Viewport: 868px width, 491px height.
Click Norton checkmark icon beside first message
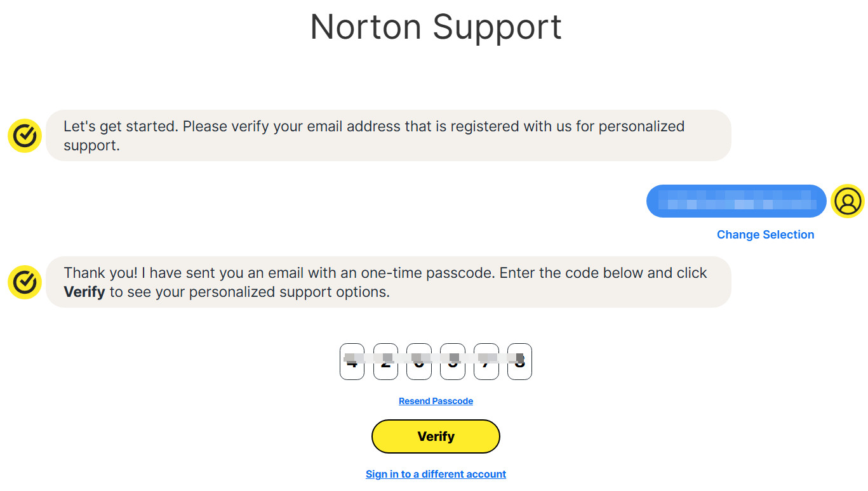(x=25, y=136)
